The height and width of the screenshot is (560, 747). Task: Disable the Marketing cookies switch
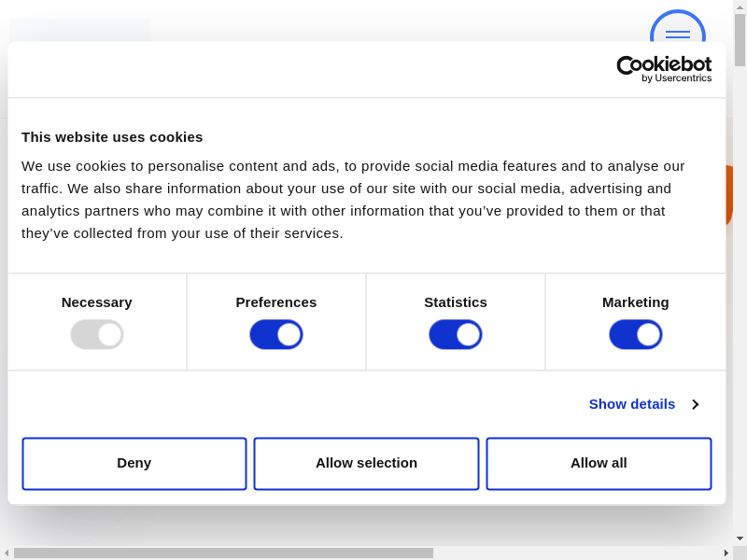[636, 334]
